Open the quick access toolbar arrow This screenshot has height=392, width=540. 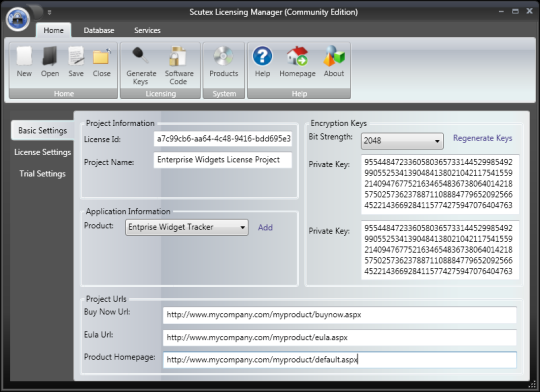(50, 12)
